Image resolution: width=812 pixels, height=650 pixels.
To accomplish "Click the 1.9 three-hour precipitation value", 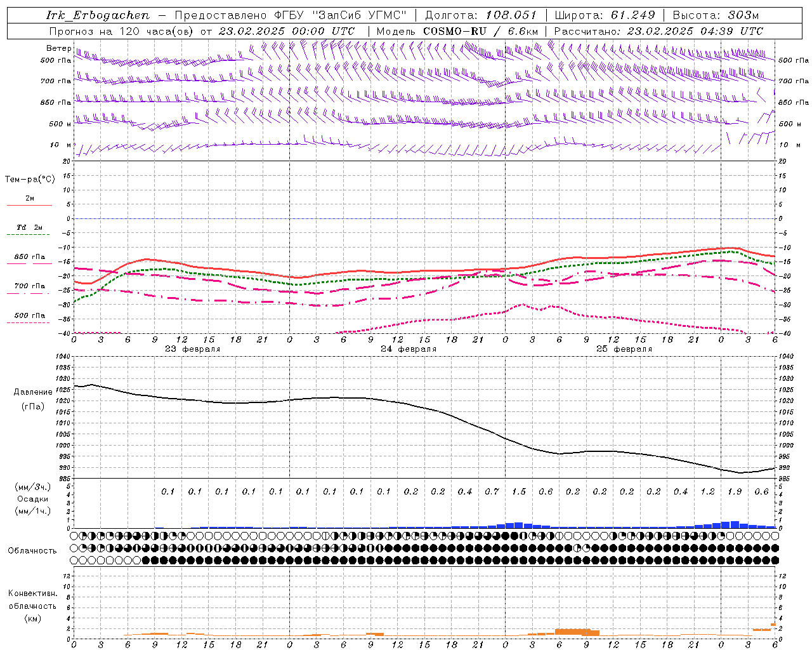I will pyautogui.click(x=735, y=491).
